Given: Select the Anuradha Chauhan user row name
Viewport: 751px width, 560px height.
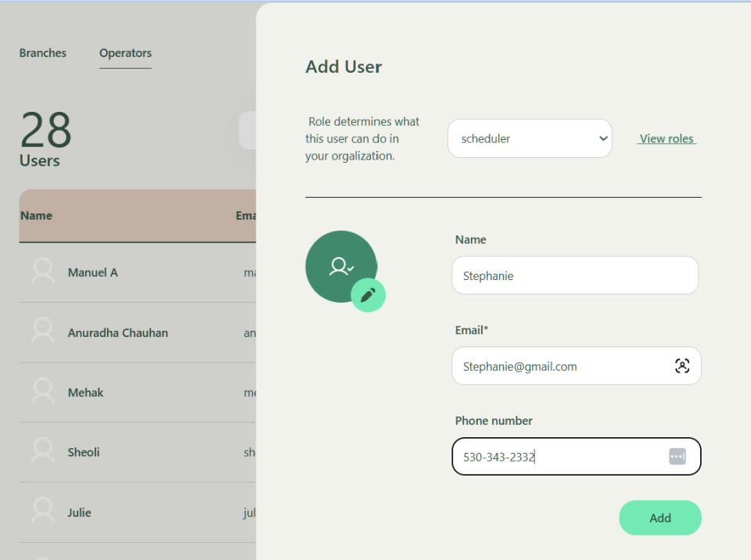Looking at the screenshot, I should tap(117, 332).
